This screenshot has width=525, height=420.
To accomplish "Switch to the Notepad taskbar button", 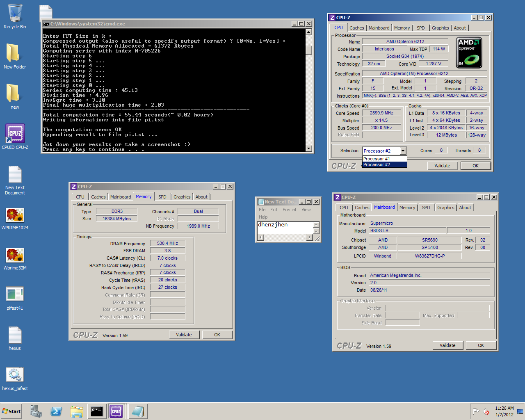I will coord(137,411).
